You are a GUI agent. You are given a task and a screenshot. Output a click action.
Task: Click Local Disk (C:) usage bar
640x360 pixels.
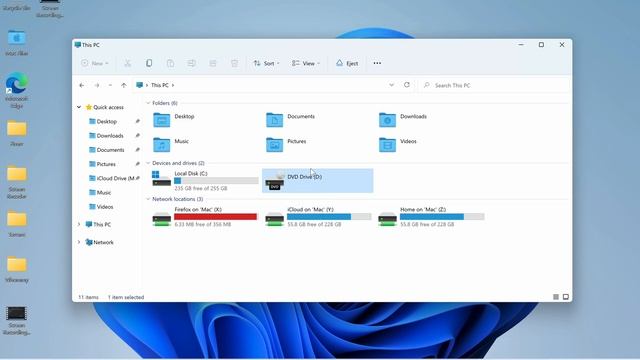(216, 181)
